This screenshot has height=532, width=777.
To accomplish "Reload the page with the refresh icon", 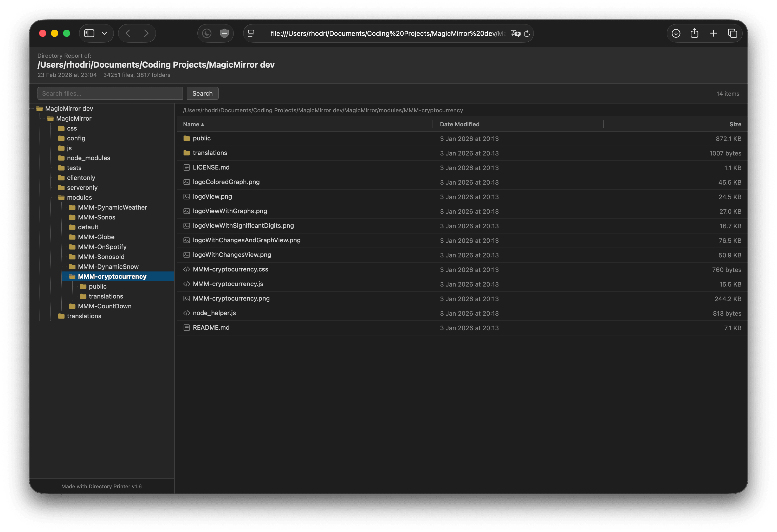I will point(527,34).
